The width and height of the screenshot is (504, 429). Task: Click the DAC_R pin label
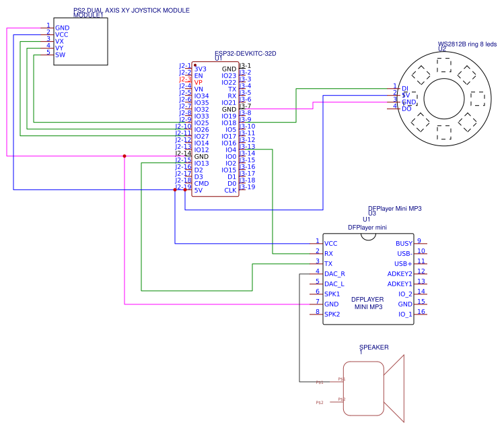tap(334, 274)
